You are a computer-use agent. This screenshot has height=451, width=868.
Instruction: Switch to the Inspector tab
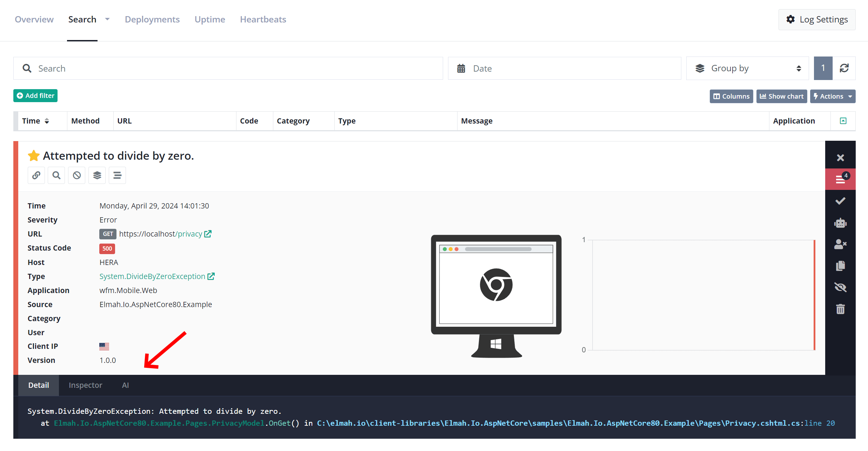point(85,385)
